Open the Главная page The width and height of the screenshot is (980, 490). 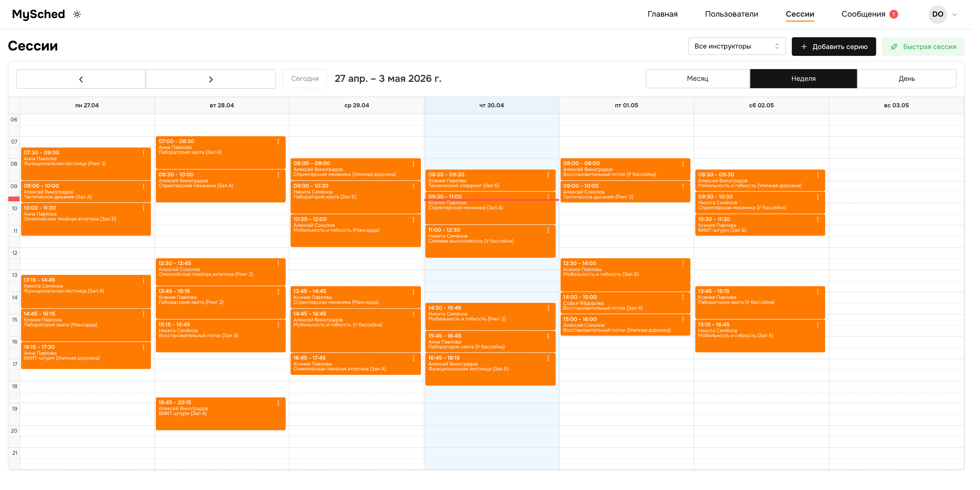662,14
